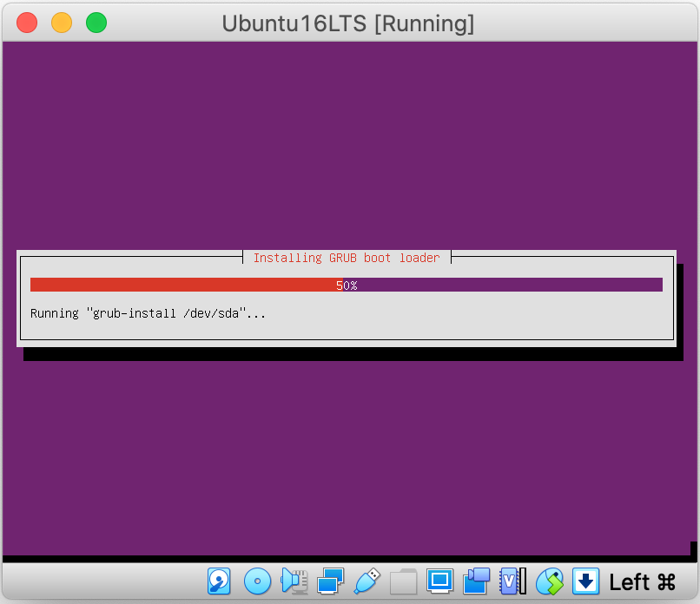Minimize the VM window with yellow button

(62, 23)
